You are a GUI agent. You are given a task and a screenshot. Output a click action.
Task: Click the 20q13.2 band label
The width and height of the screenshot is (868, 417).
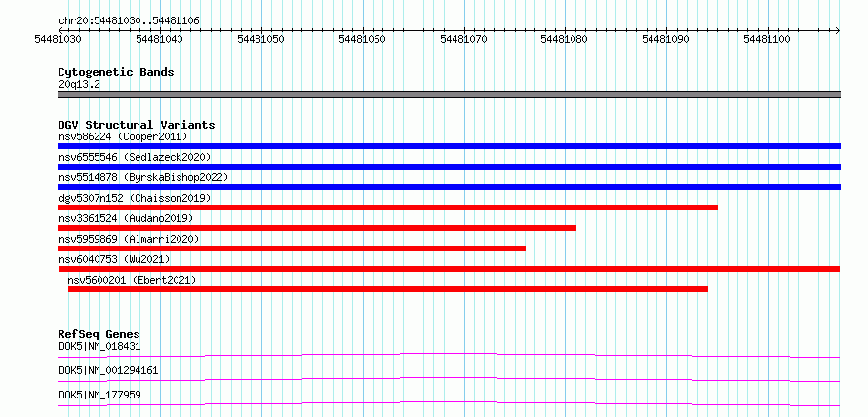(x=79, y=85)
